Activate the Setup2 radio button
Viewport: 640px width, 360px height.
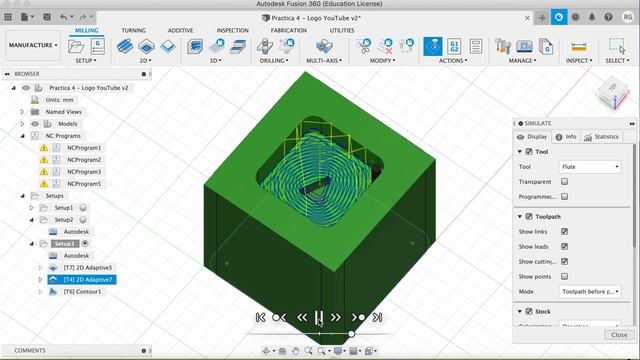point(83,220)
